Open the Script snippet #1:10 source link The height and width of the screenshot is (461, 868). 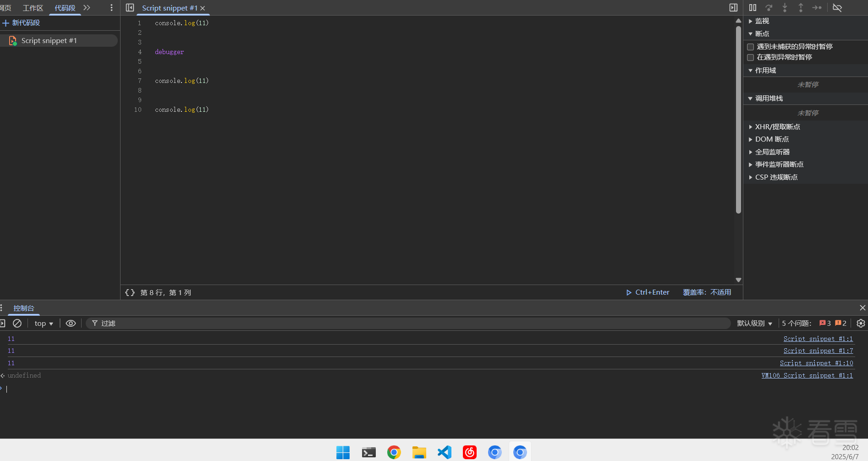tap(816, 363)
